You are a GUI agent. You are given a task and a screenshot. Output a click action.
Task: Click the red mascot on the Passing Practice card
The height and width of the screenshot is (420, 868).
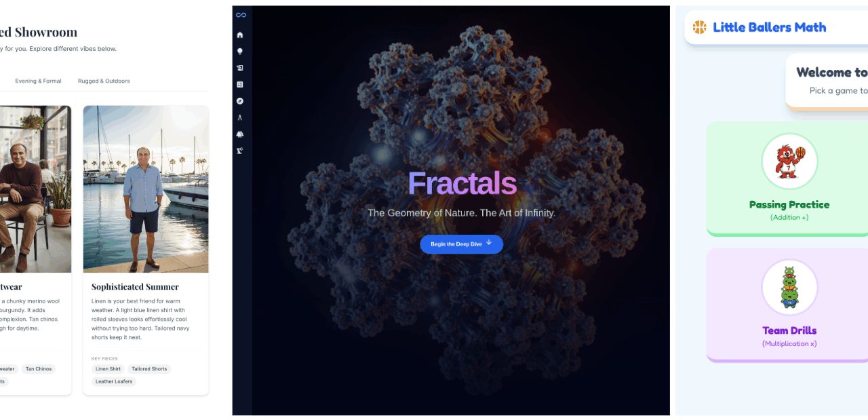(x=789, y=161)
